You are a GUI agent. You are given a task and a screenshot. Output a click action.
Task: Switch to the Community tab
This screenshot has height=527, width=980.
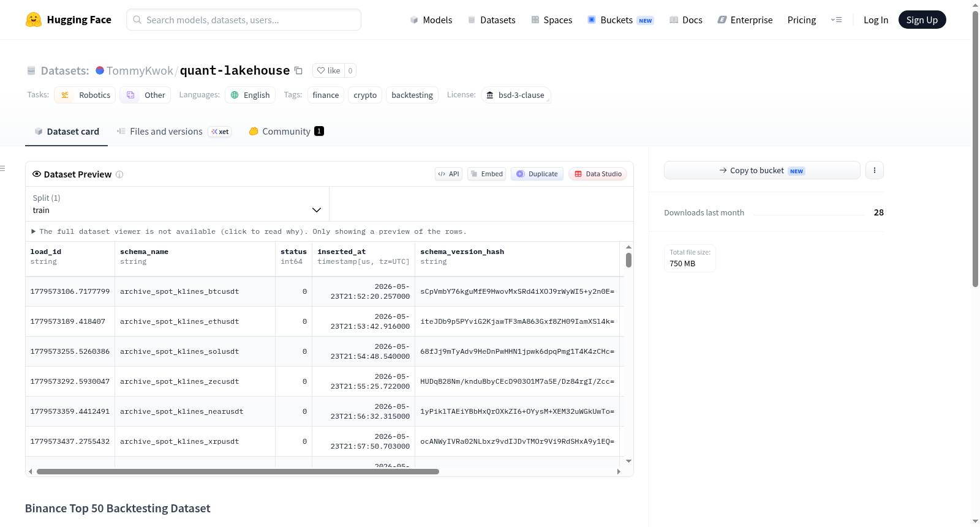coord(286,131)
